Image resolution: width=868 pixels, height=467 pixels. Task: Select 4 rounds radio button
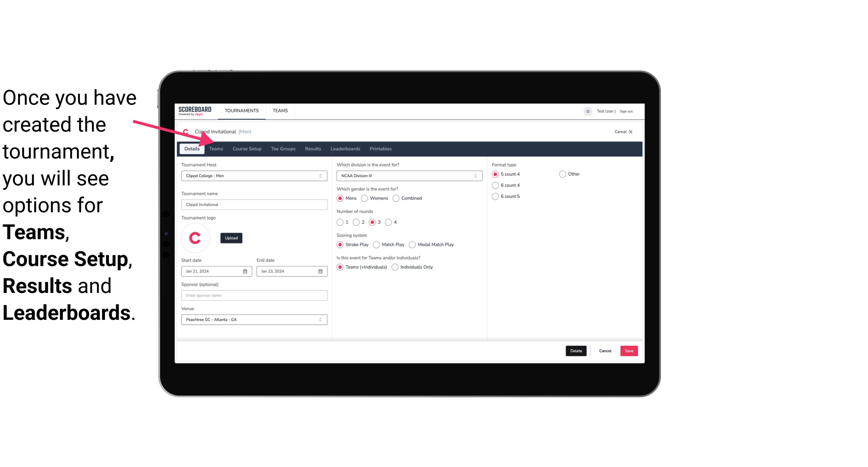(389, 222)
